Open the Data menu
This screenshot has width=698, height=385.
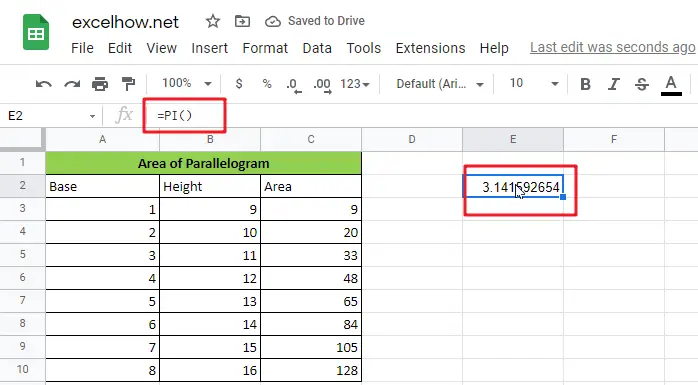[x=317, y=48]
